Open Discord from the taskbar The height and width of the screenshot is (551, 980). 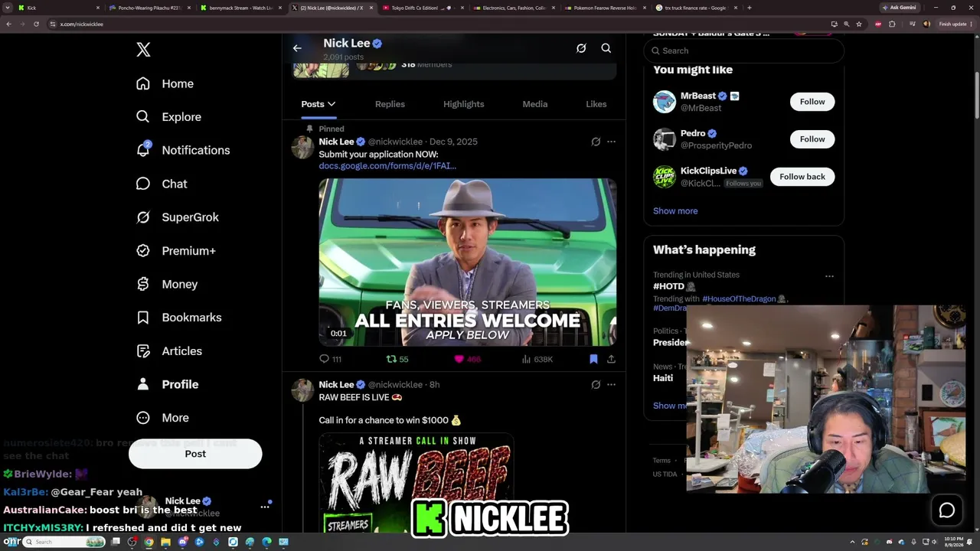182,542
